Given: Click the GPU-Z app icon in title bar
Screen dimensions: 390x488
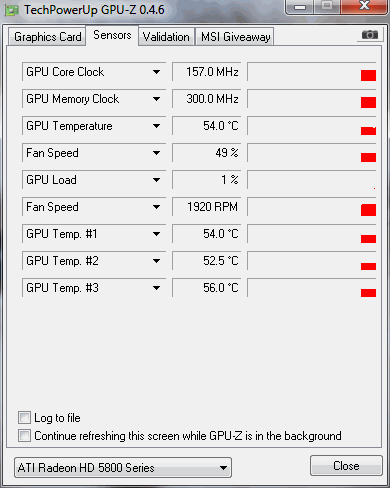Looking at the screenshot, I should click(11, 10).
